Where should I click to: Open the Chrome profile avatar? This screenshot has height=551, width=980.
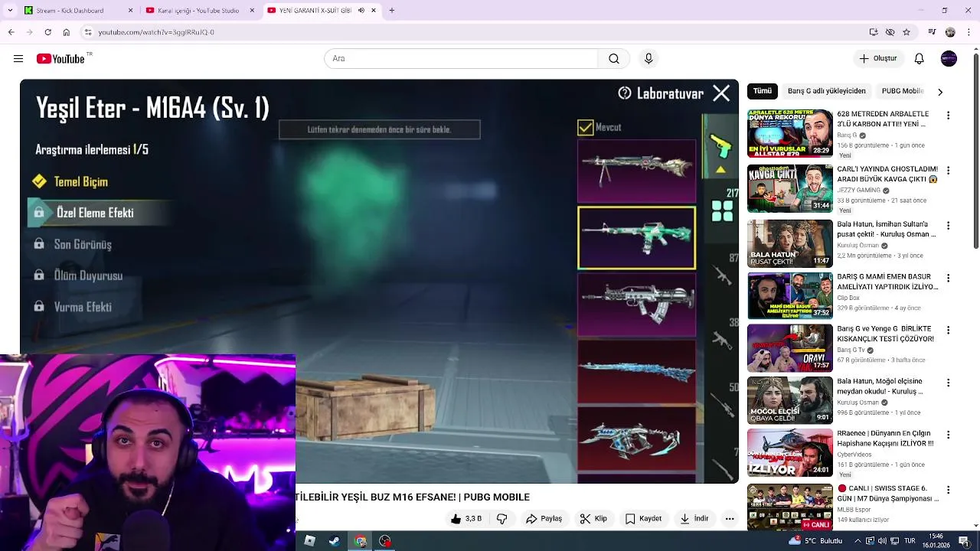click(x=950, y=32)
